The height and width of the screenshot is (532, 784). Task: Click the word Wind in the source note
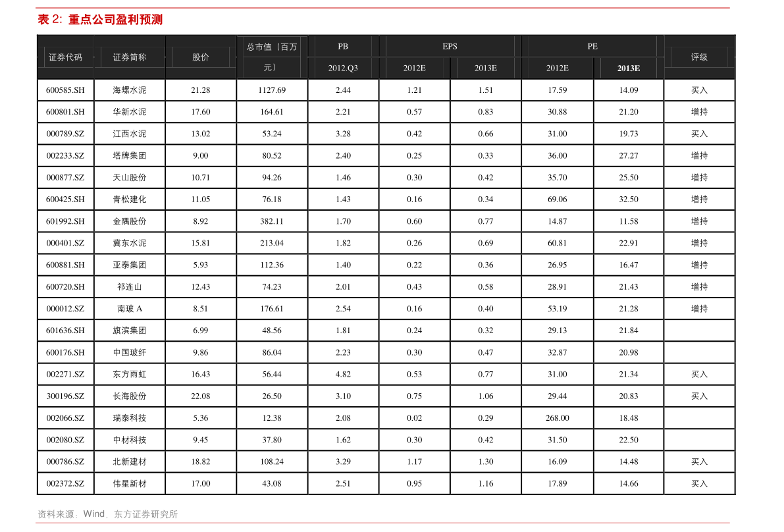93,514
